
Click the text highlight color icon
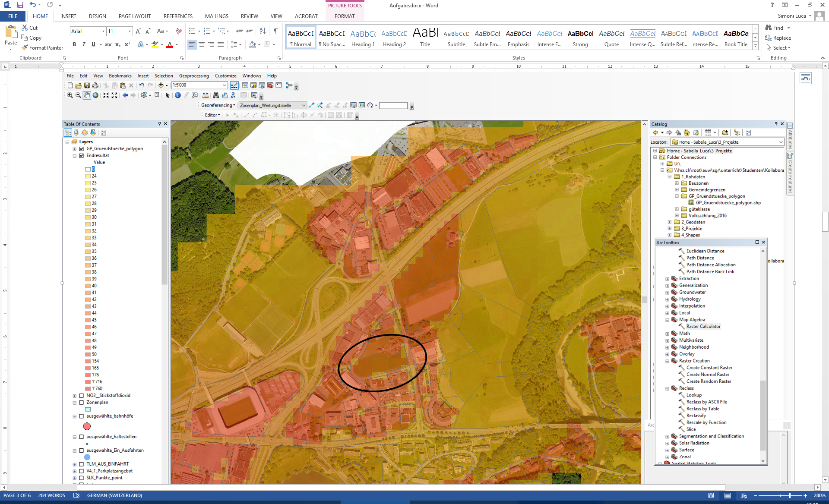(x=155, y=44)
